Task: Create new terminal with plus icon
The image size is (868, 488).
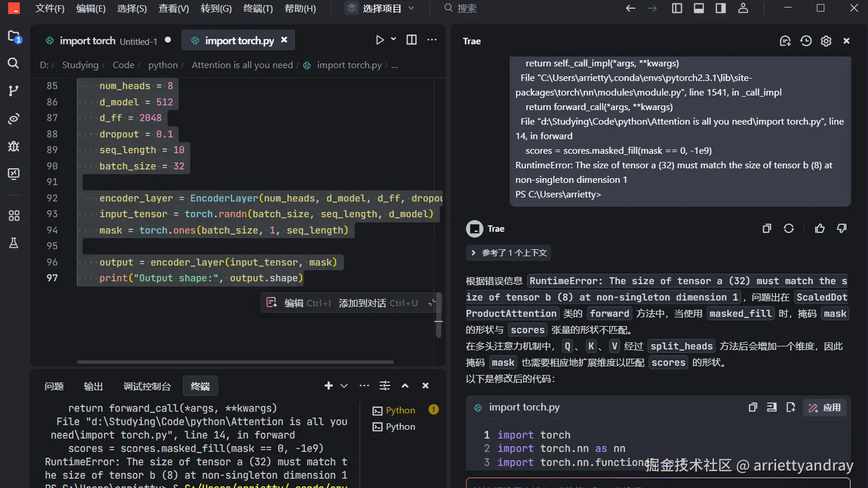Action: tap(329, 386)
